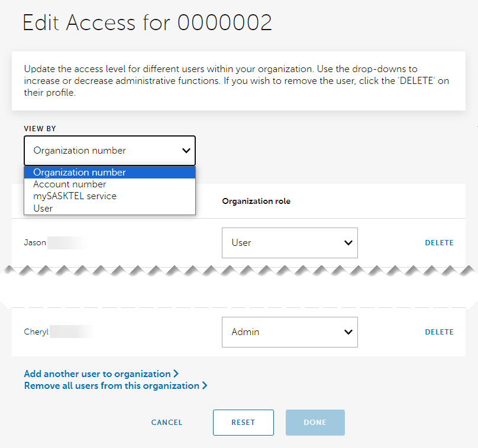Screen dimensions: 478x448
Task: Click the dropdown arrow on the View by selector
Action: [x=185, y=150]
